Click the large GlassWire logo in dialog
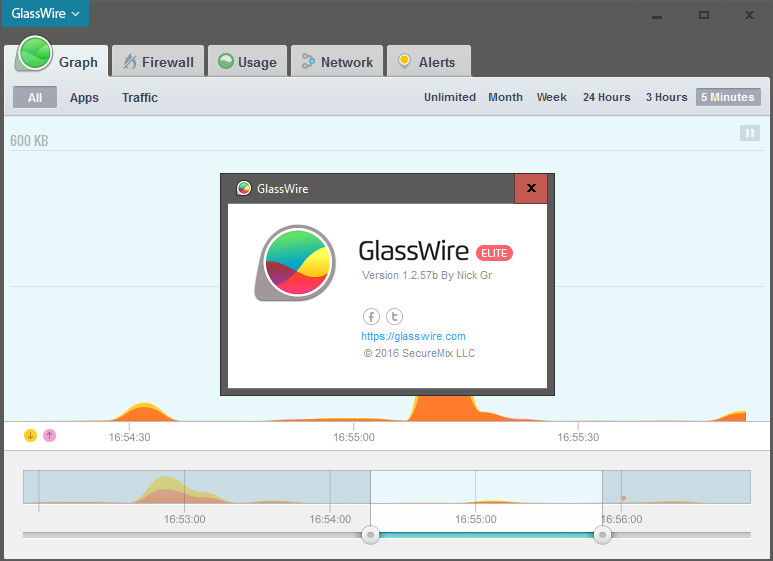Screen dimensions: 773x561 coord(295,263)
